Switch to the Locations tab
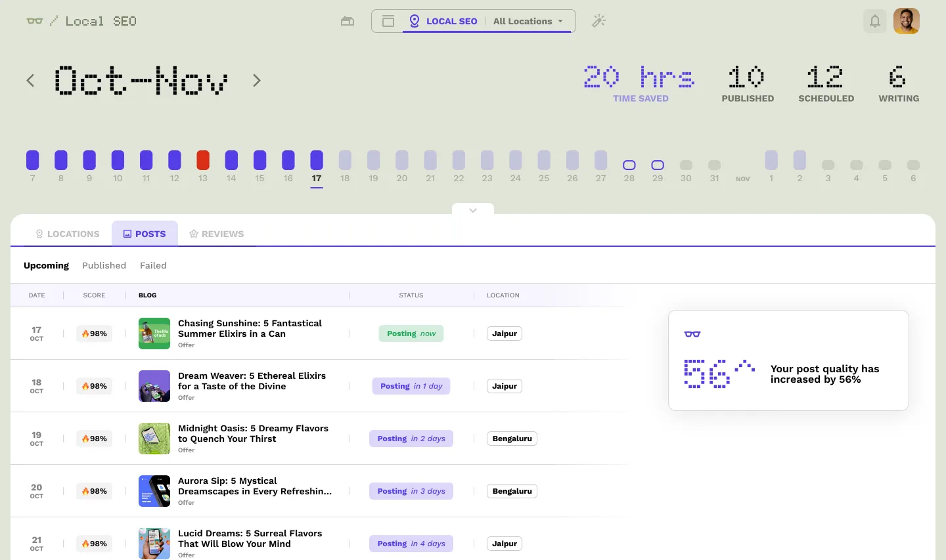Screen dimensions: 946x560 point(67,234)
